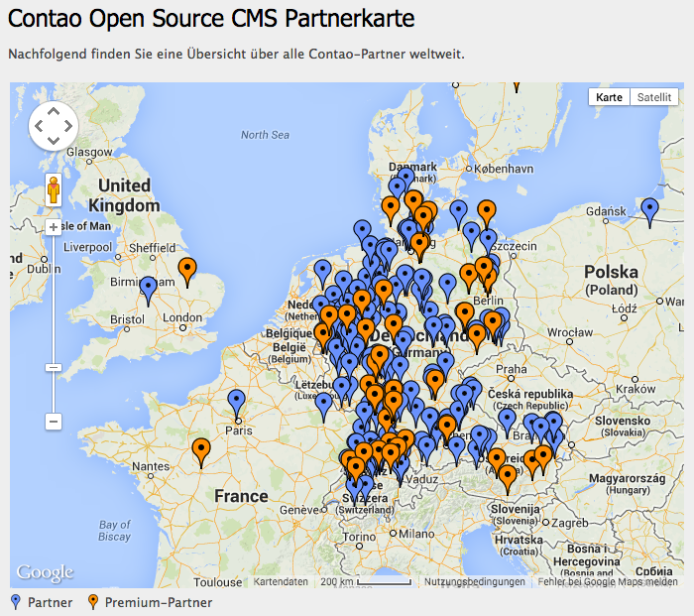The image size is (694, 616).
Task: Zoom in with the plus button
Action: pos(54,227)
